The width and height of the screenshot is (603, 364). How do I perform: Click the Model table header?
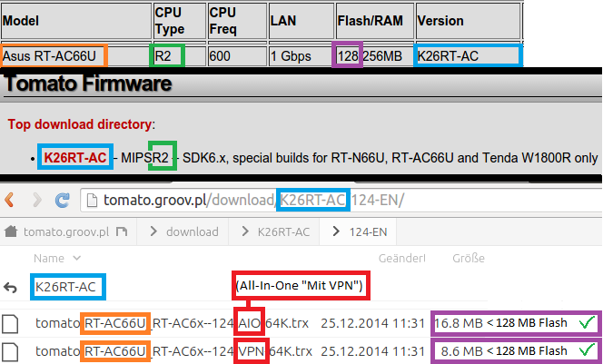75,21
